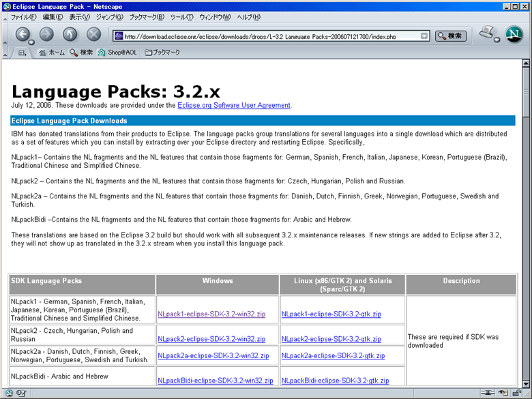
Task: Open the ジャンプ(G) menu
Action: coord(110,17)
